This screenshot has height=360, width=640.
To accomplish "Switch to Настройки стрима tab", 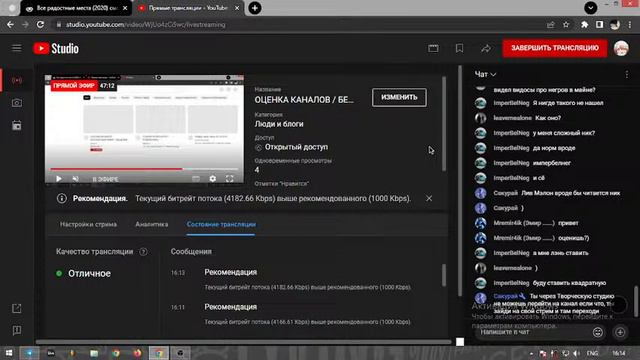I will click(x=88, y=224).
